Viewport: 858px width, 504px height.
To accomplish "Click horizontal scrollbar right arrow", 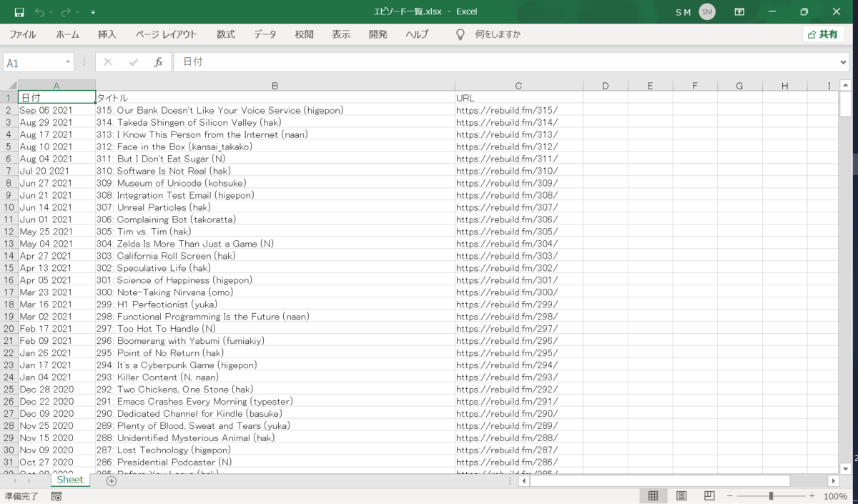I will (x=833, y=481).
